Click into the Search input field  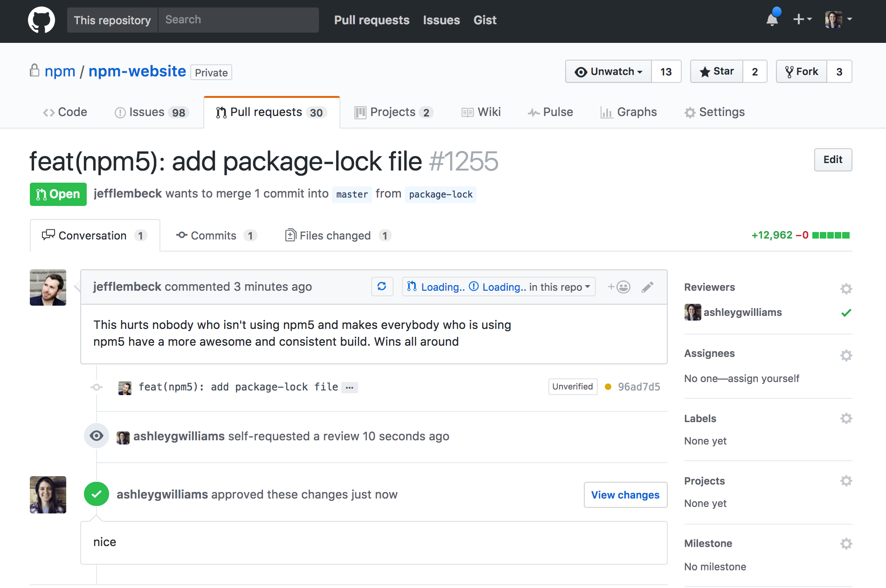pyautogui.click(x=238, y=20)
